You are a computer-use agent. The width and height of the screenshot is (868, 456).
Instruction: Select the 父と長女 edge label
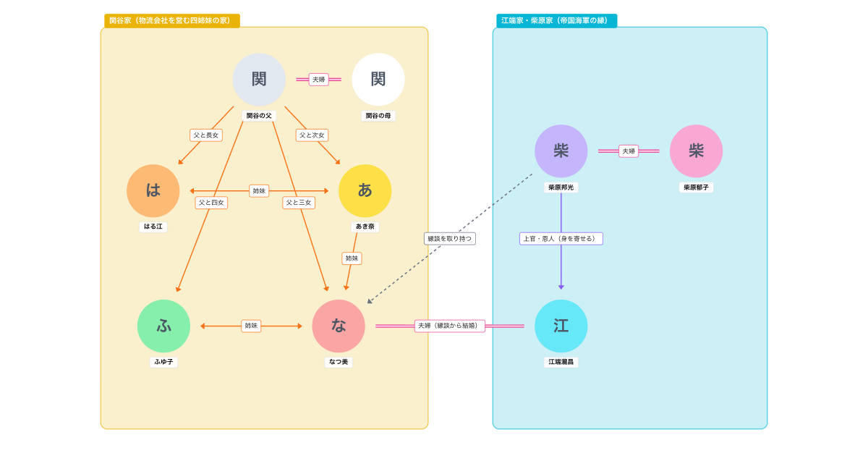click(206, 135)
